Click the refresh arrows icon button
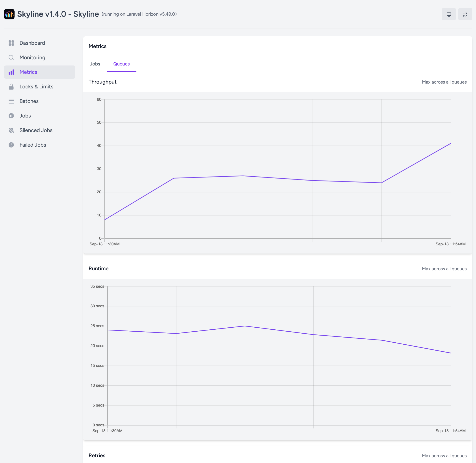476x463 pixels. tap(465, 14)
